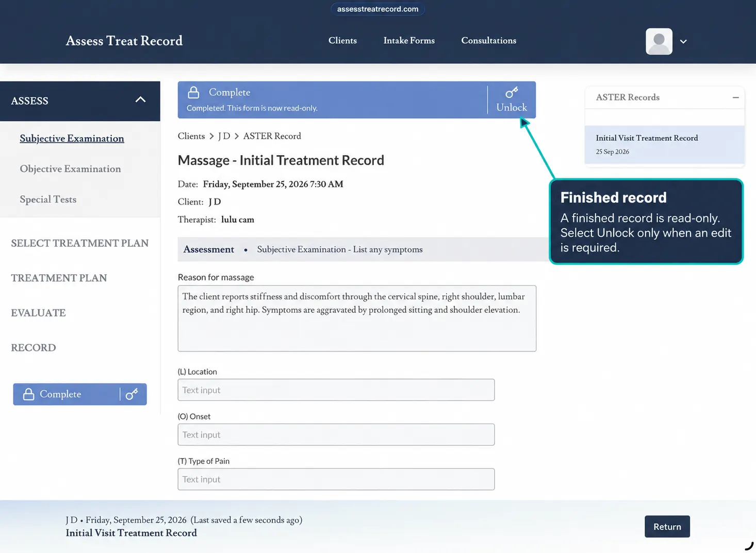Collapse the ASSESS section chevron
The height and width of the screenshot is (553, 756).
coord(140,100)
